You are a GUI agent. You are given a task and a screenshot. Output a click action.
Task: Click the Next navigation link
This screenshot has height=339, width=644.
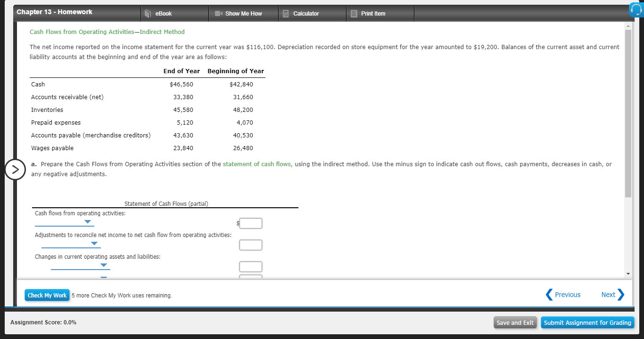pyautogui.click(x=608, y=295)
